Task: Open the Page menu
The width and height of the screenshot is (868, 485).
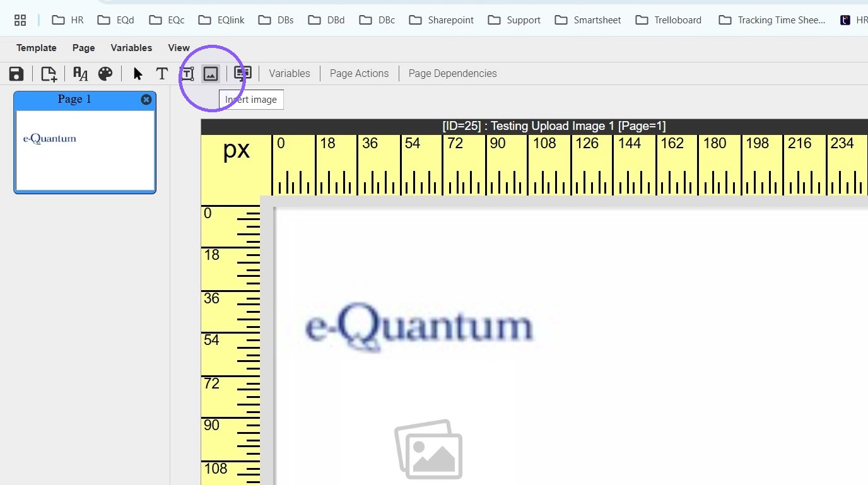Action: click(84, 48)
